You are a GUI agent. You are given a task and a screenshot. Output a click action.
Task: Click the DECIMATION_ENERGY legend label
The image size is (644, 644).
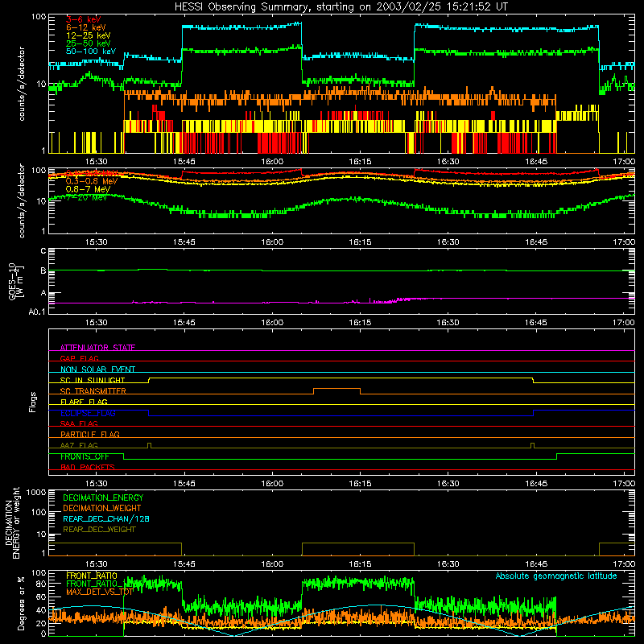tap(103, 497)
